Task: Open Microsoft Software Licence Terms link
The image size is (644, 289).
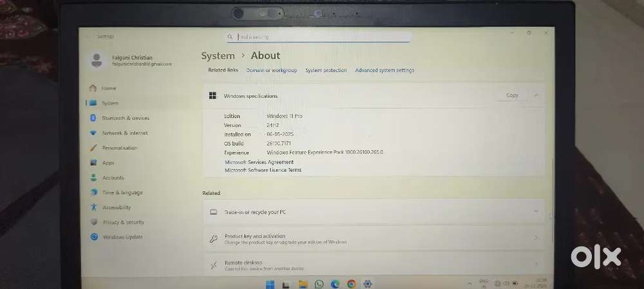Action: (x=263, y=170)
